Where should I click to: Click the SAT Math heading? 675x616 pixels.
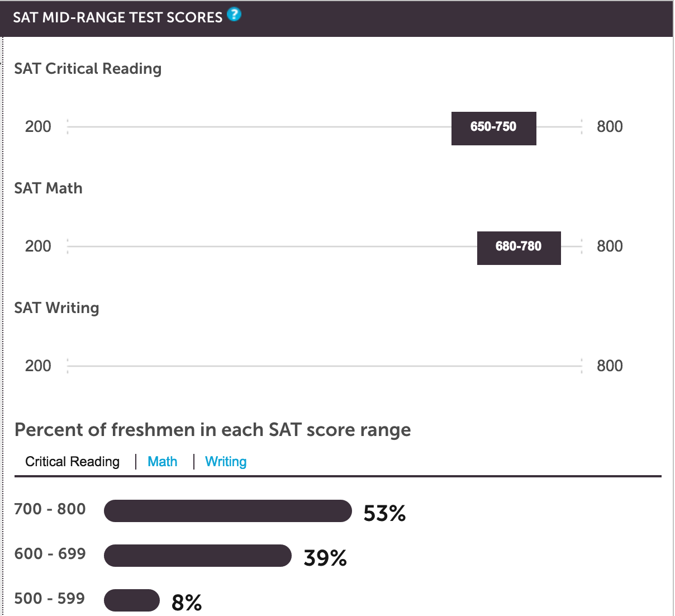[x=48, y=188]
